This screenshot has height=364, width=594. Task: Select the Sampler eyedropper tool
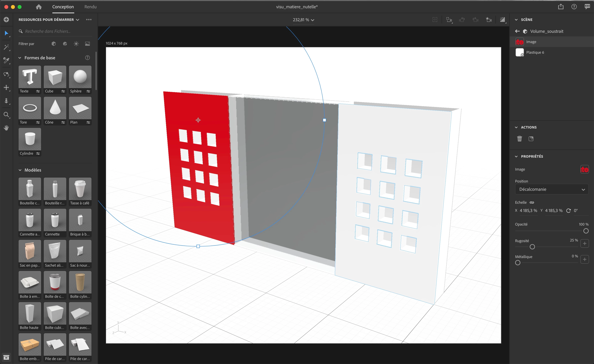tap(6, 60)
